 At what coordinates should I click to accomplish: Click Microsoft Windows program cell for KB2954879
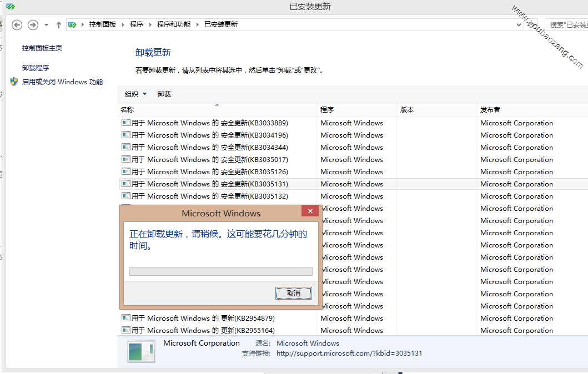(352, 318)
